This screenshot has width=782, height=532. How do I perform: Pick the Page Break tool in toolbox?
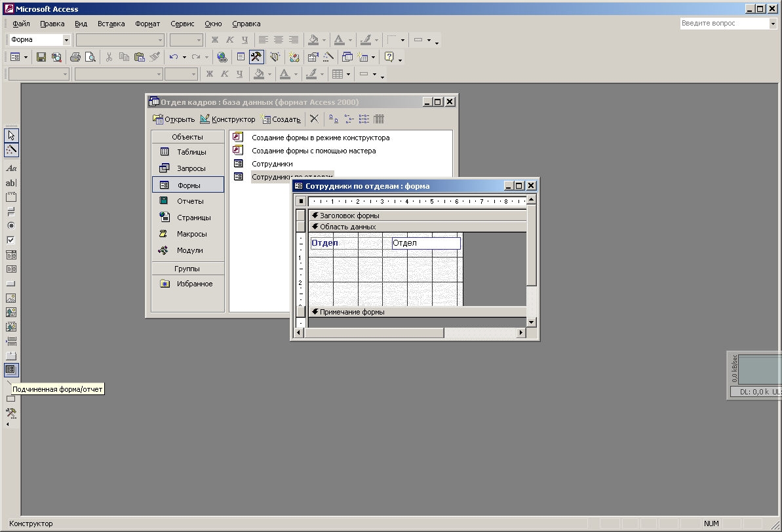pyautogui.click(x=11, y=341)
